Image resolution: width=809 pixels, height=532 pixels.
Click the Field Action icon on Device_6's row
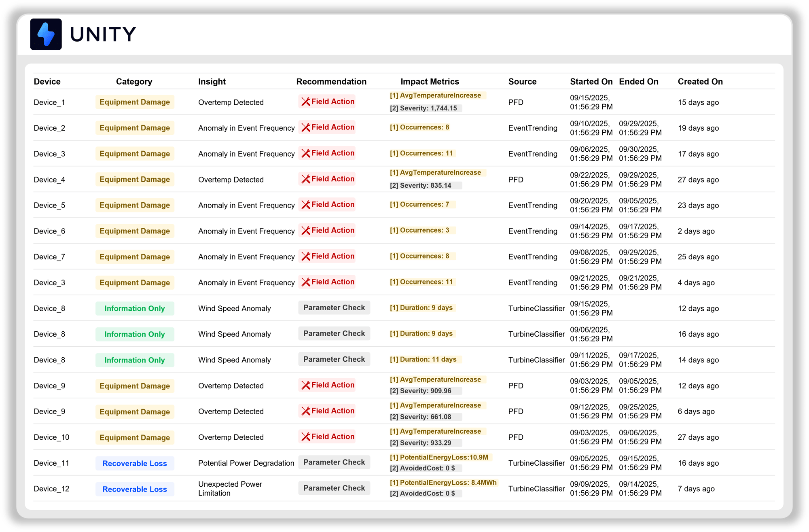click(x=307, y=230)
